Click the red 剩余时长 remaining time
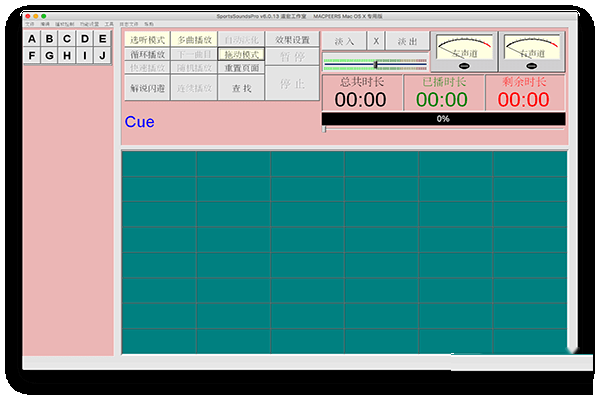 pos(525,93)
